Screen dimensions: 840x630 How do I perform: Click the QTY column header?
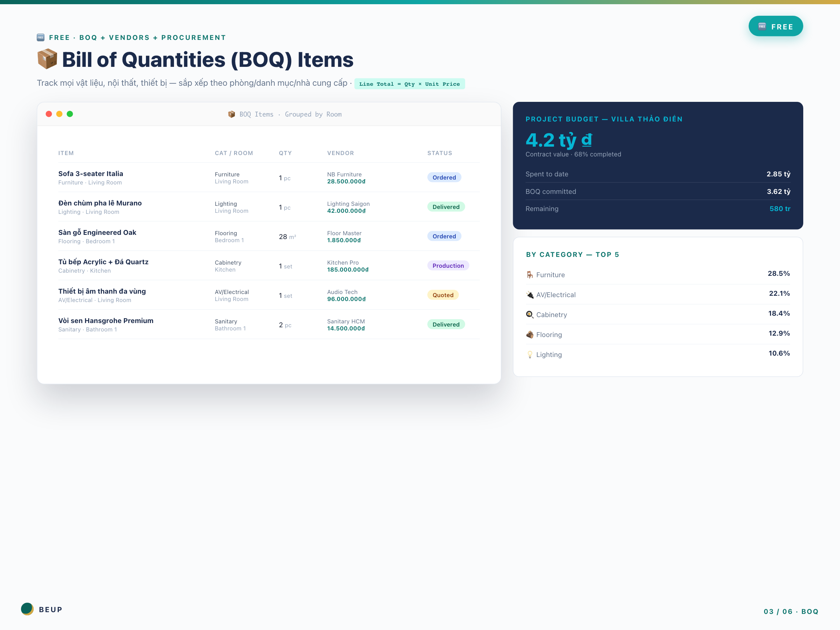285,153
